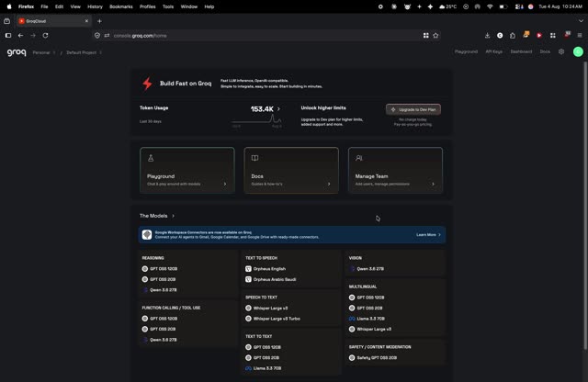The width and height of the screenshot is (588, 382).
Task: Select Safety GPT OSS 20B model
Action: (x=373, y=357)
